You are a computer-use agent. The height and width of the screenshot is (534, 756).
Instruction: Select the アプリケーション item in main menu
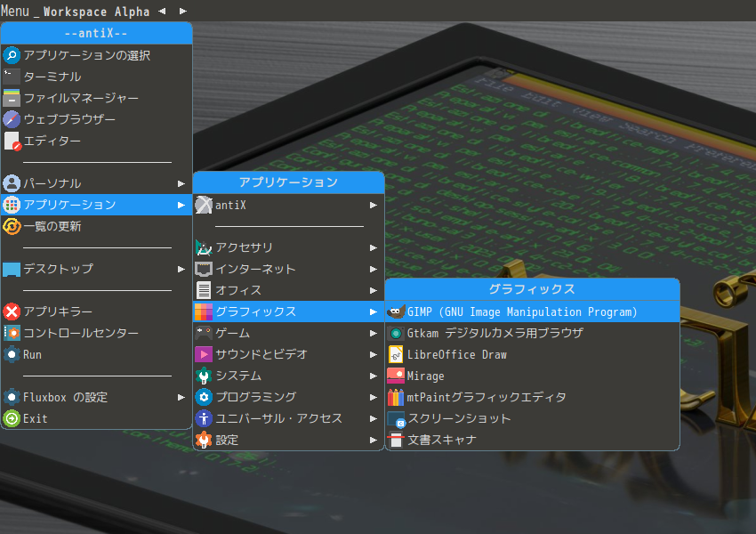click(x=96, y=205)
